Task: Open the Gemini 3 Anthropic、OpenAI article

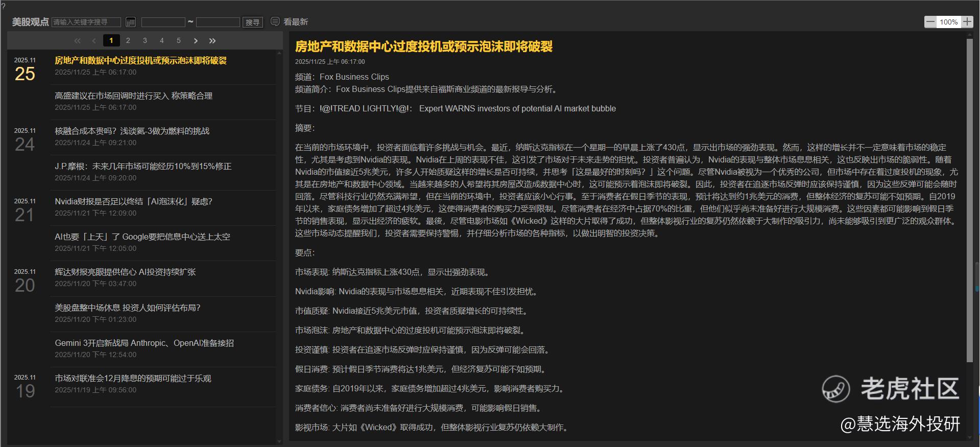Action: point(145,343)
